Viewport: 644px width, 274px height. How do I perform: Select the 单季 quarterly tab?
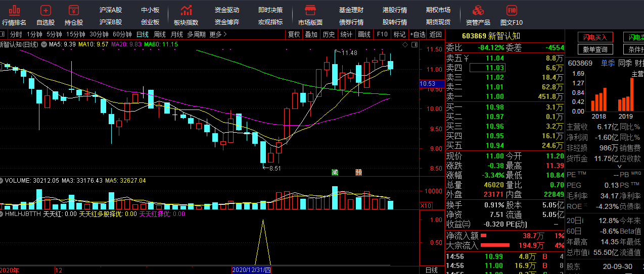tap(608, 63)
